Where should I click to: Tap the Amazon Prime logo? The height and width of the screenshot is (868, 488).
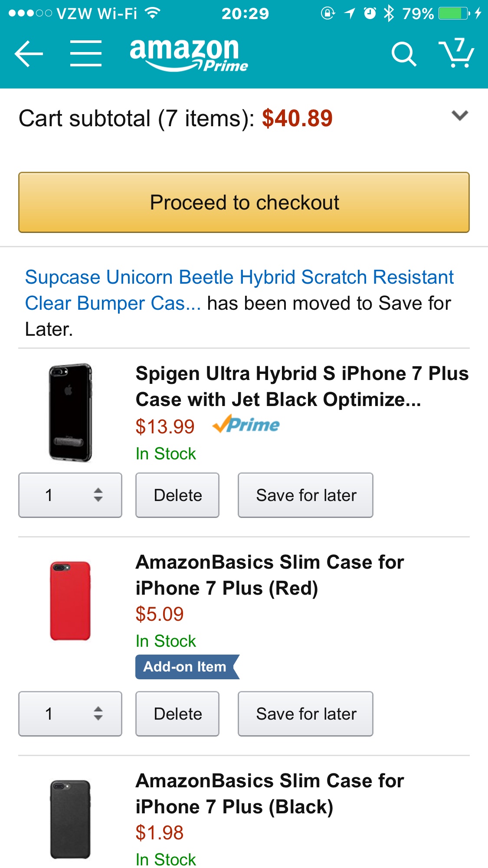coord(188,55)
